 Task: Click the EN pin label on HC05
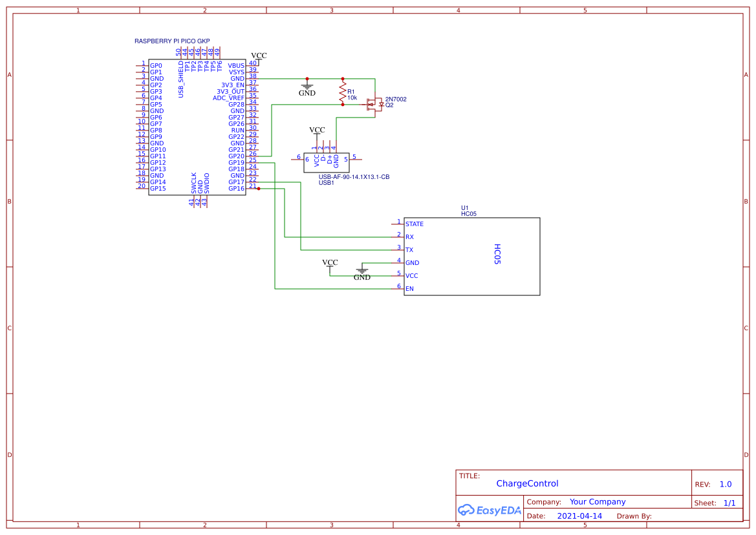click(409, 289)
